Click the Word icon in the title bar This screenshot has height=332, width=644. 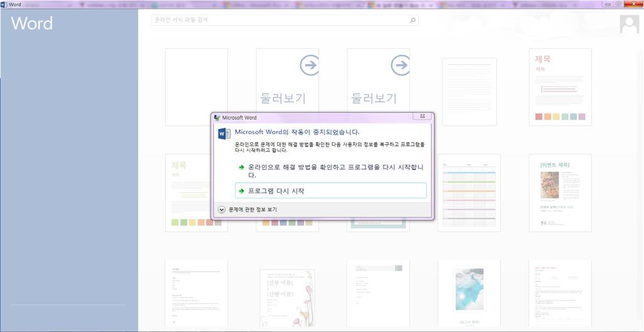click(4, 4)
